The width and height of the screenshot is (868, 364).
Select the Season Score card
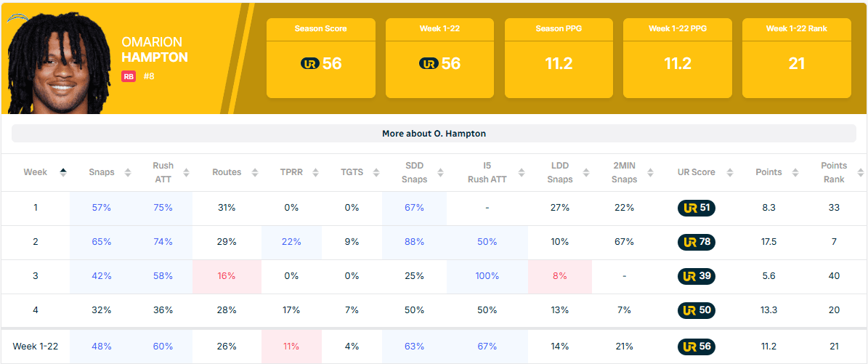[x=321, y=58]
